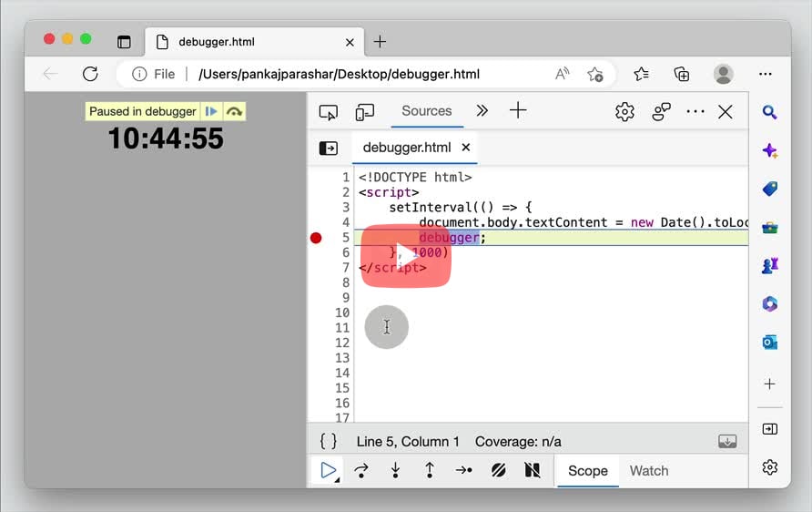
Task: Add a new DevTools tool with plus
Action: point(518,110)
